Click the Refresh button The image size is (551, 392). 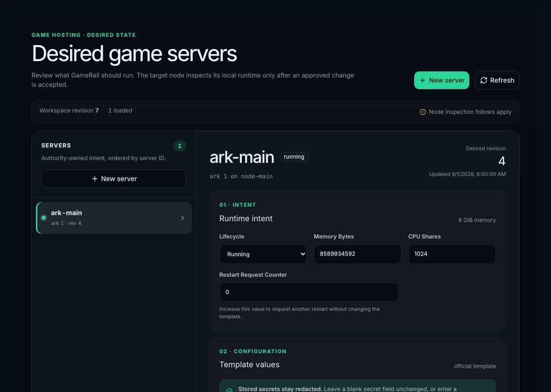(x=497, y=80)
